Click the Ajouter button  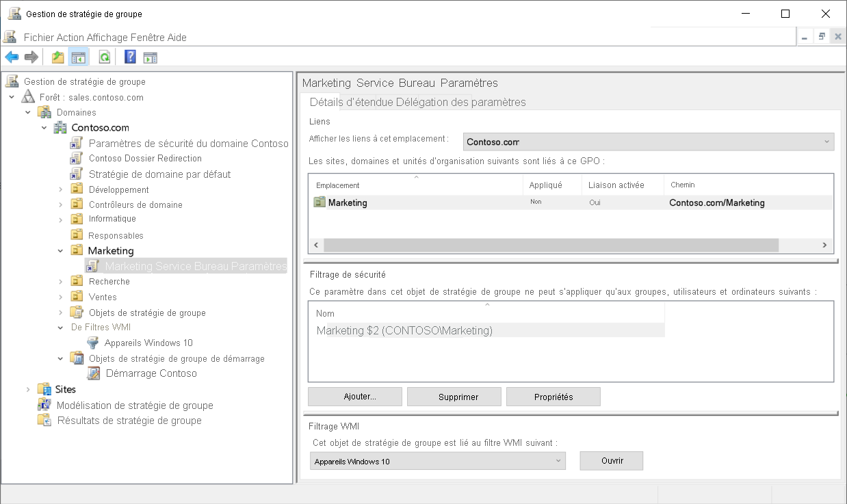pos(354,396)
